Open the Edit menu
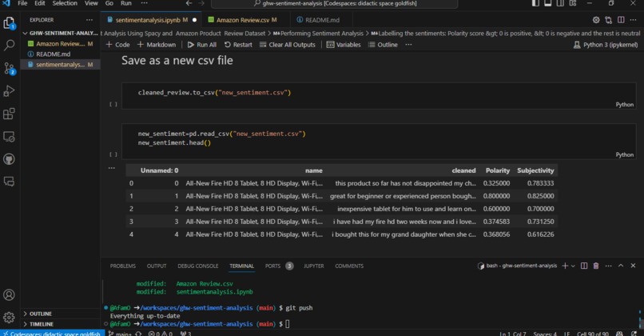 (x=40, y=3)
